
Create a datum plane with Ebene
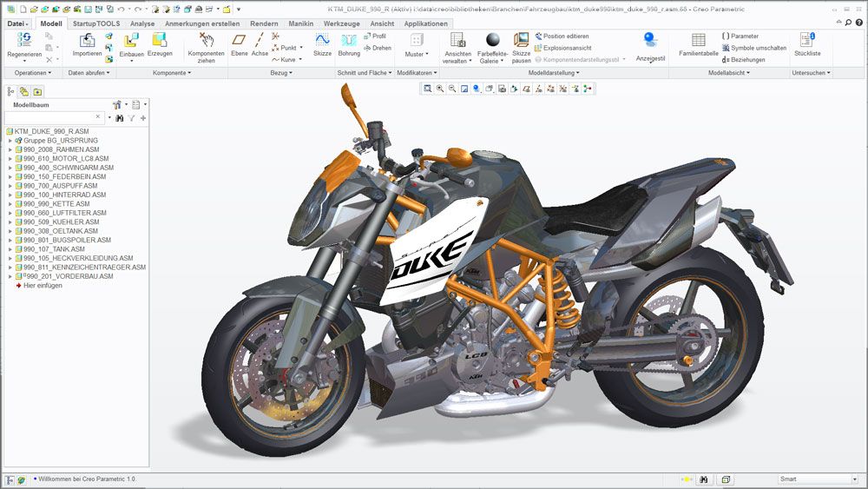tap(239, 40)
